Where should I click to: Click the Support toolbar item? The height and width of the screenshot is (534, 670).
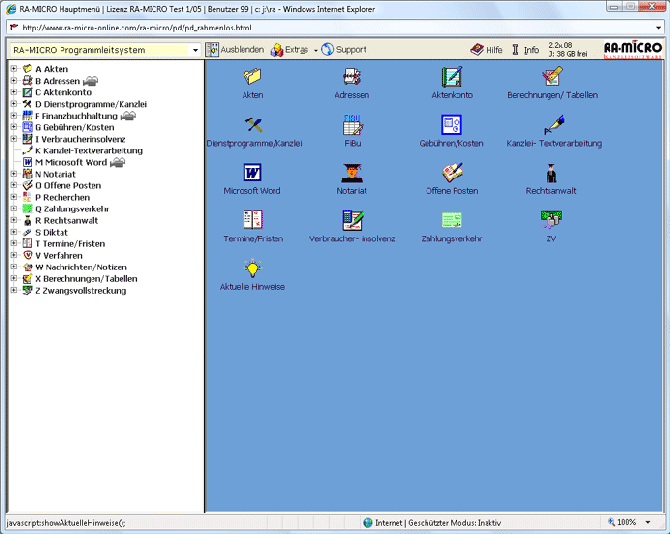[344, 50]
